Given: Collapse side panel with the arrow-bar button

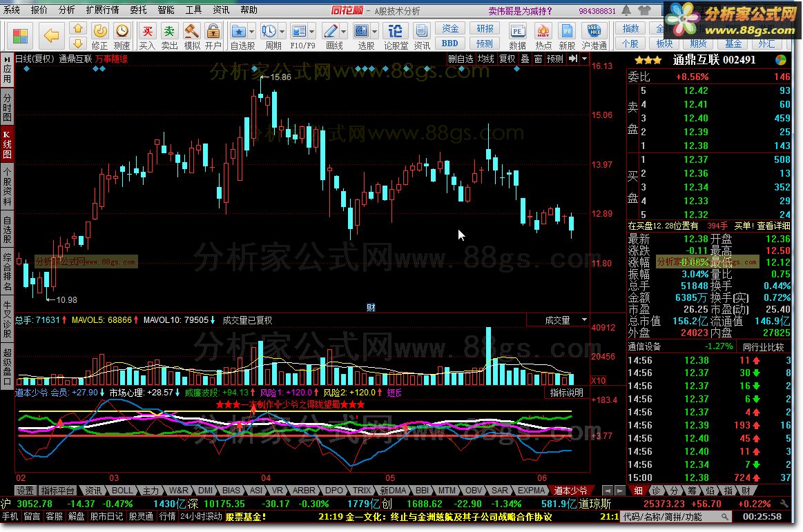Looking at the screenshot, I should [x=573, y=59].
